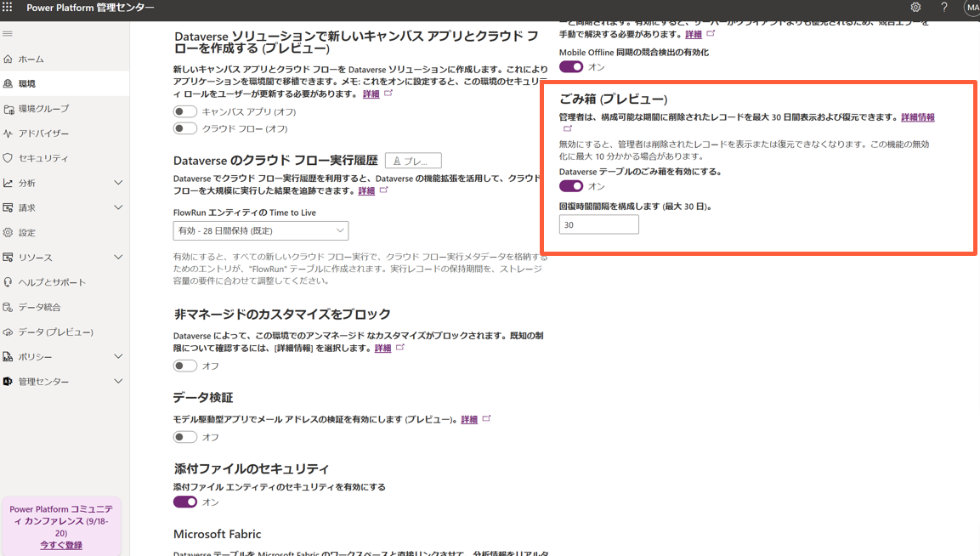Click 今すぐ登録 conference link
Image resolution: width=980 pixels, height=556 pixels.
61,545
